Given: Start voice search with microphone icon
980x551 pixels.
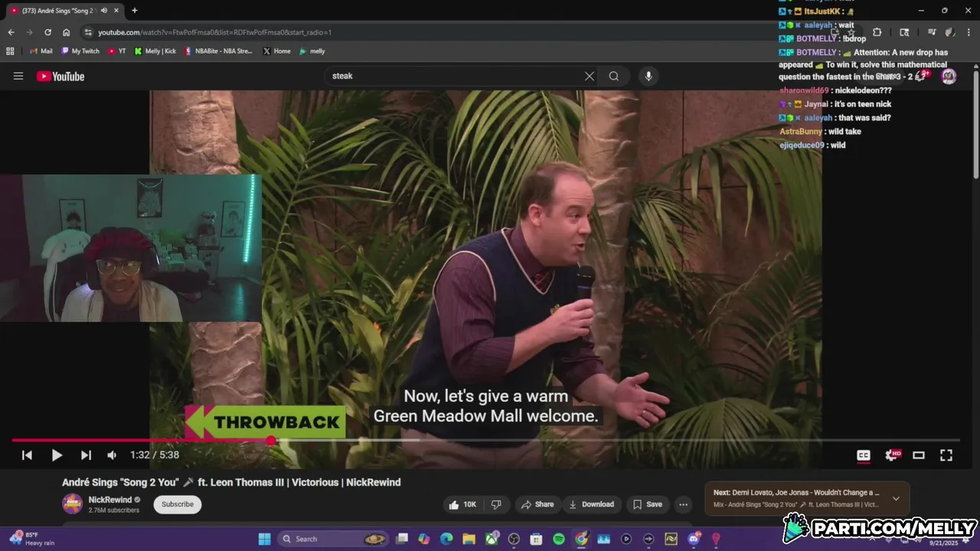Looking at the screenshot, I should click(648, 76).
